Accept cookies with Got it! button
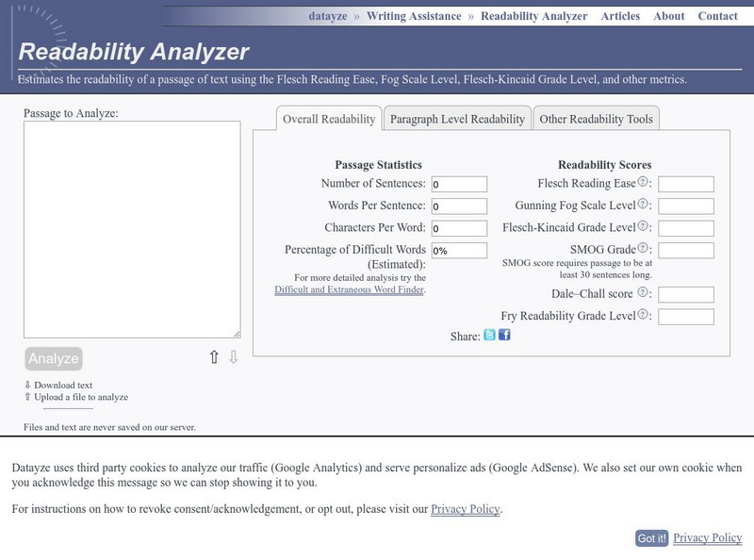Screen dimensions: 754x560 [651, 538]
